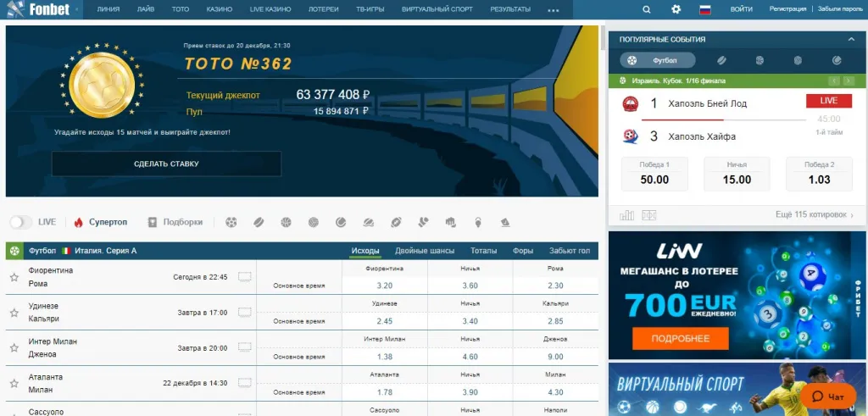Click the СДЕЛАТЬ СТАВКУ button
This screenshot has height=416, width=868.
tap(166, 164)
